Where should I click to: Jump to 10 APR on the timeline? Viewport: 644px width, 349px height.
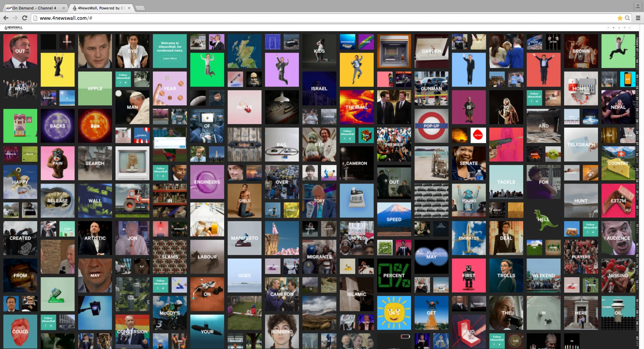pos(637,304)
